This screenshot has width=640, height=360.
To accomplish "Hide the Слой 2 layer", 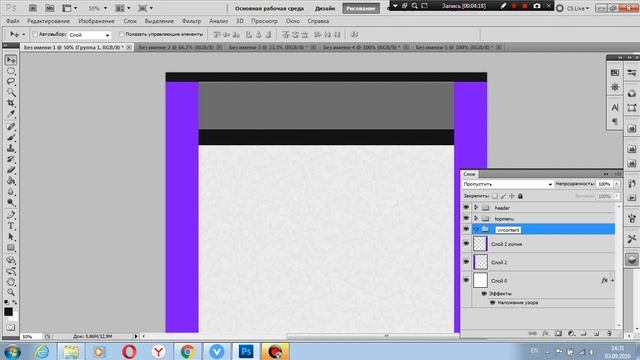I will (x=466, y=262).
